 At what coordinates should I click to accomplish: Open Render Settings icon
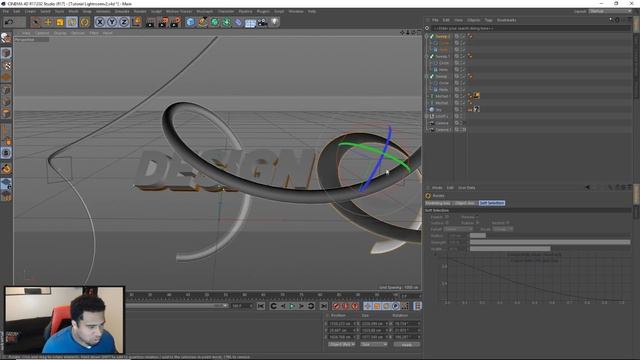(x=176, y=22)
